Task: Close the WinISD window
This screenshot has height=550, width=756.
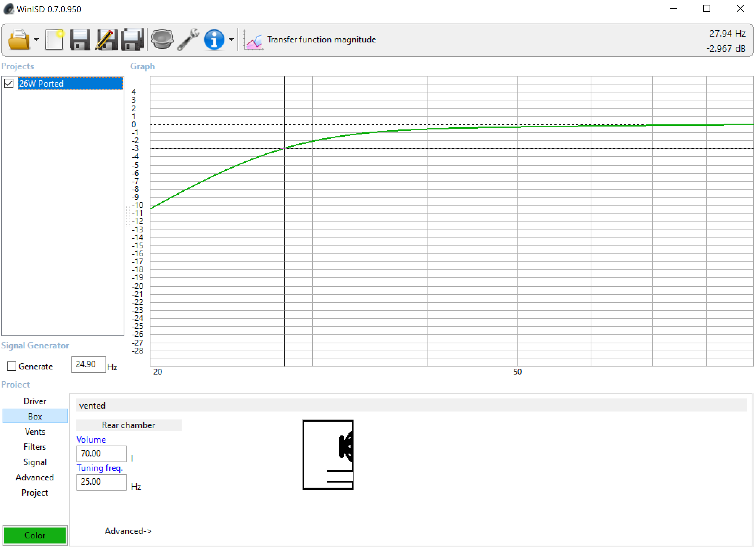Action: pos(740,8)
